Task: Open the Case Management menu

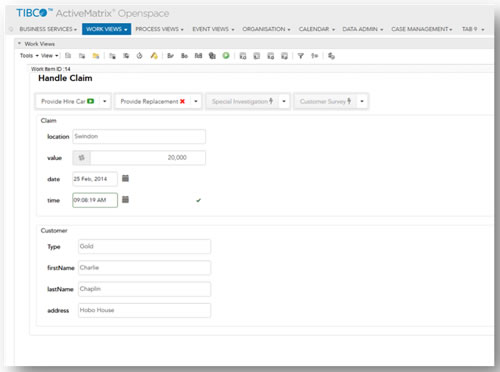Action: [422, 29]
